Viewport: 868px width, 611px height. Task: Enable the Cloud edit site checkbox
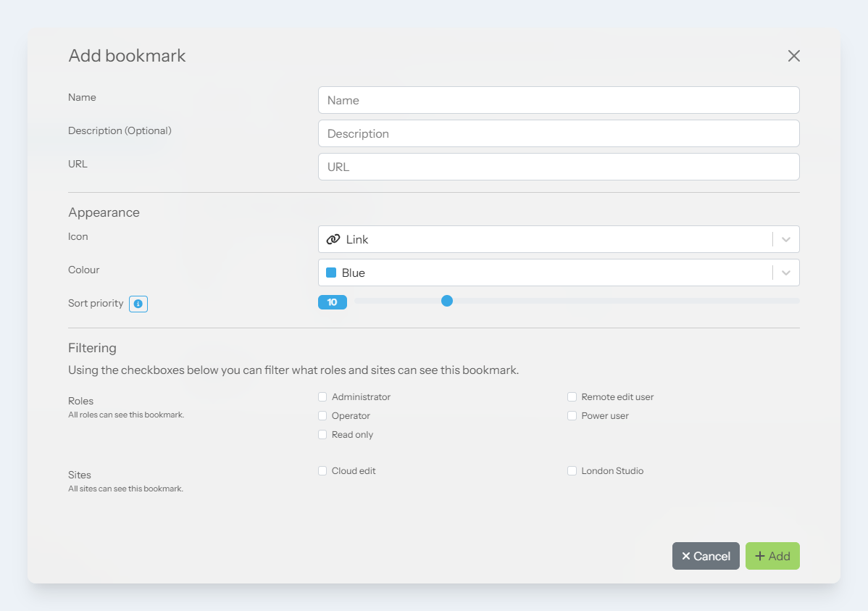pyautogui.click(x=322, y=471)
